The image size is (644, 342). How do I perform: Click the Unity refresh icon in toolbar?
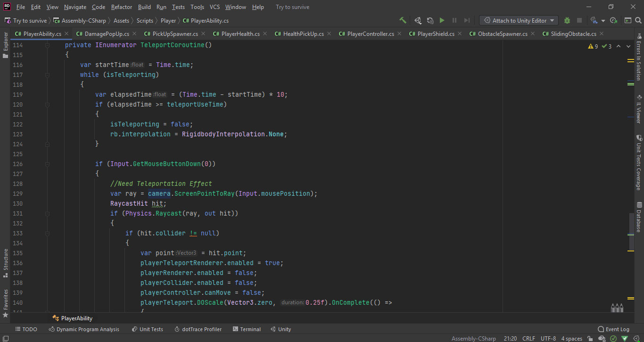pyautogui.click(x=430, y=20)
